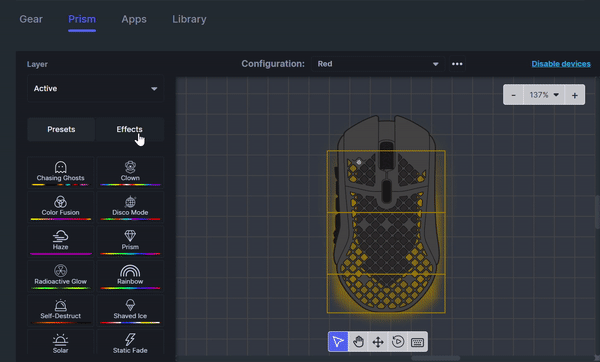
Task: Expand the Active layer dropdown
Action: click(96, 88)
